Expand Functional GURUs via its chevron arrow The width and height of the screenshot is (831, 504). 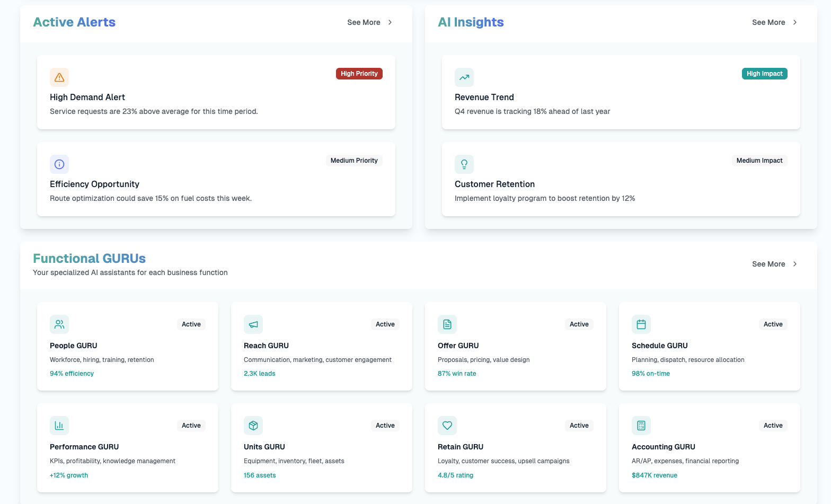[x=795, y=264]
